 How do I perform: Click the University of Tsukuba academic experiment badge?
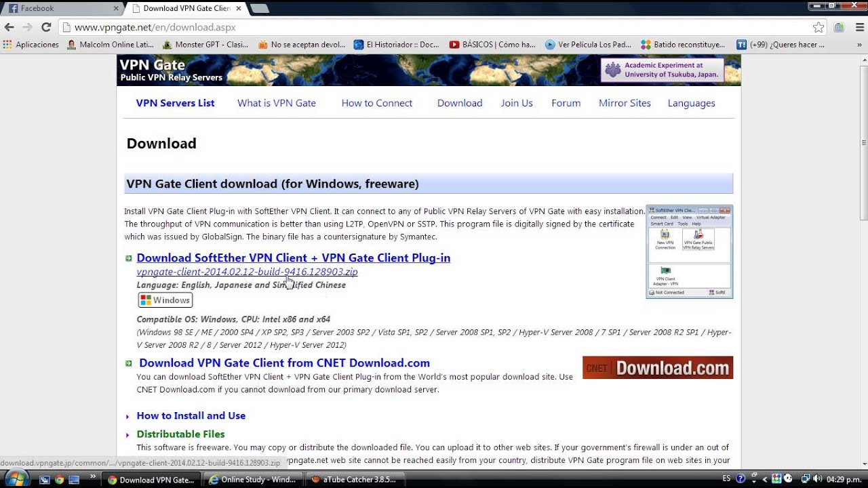tap(662, 70)
